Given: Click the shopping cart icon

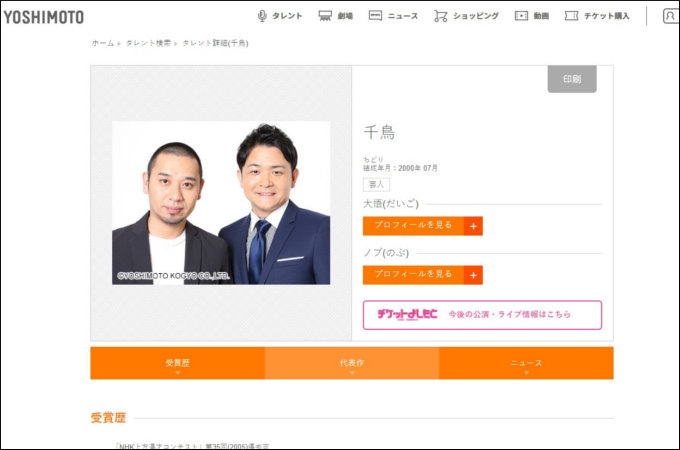Looking at the screenshot, I should pyautogui.click(x=441, y=16).
